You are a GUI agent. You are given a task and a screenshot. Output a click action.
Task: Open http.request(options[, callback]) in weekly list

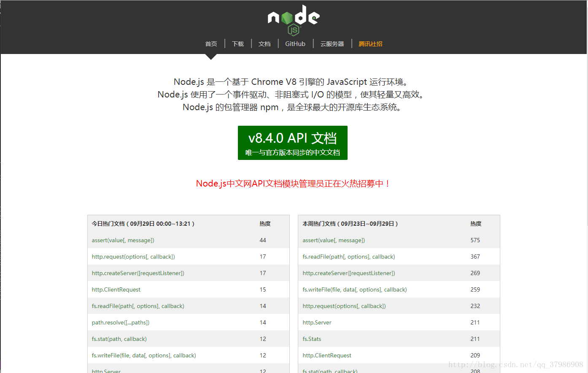344,306
